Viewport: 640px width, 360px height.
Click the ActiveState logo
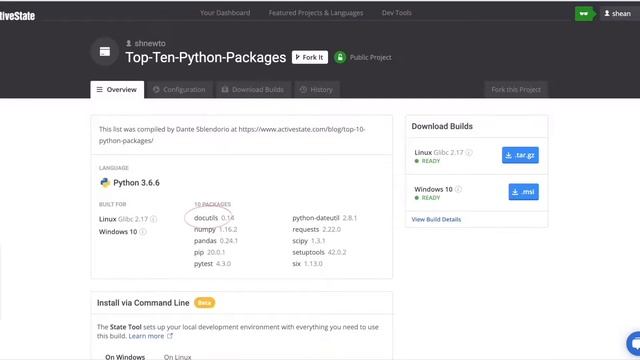pyautogui.click(x=17, y=16)
